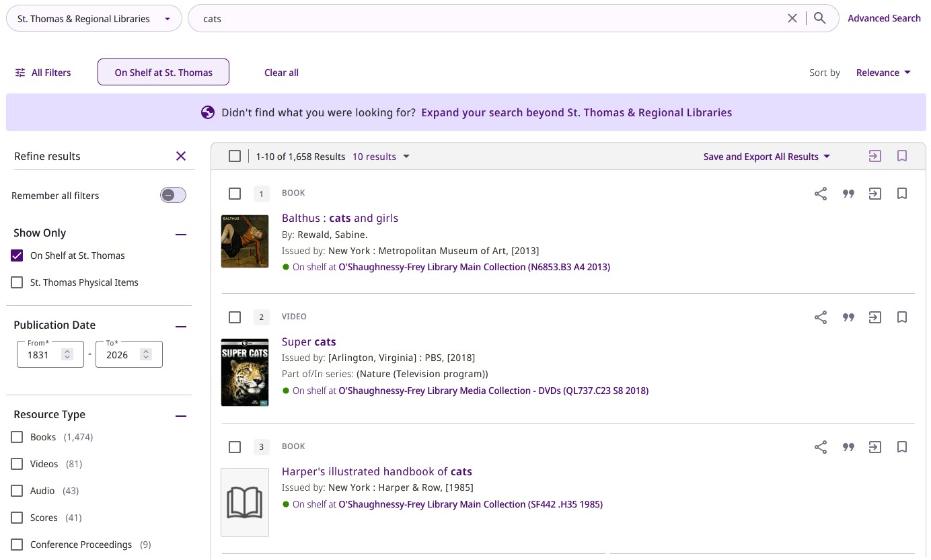Collapse the Show Only section
The image size is (931, 560).
(x=180, y=234)
